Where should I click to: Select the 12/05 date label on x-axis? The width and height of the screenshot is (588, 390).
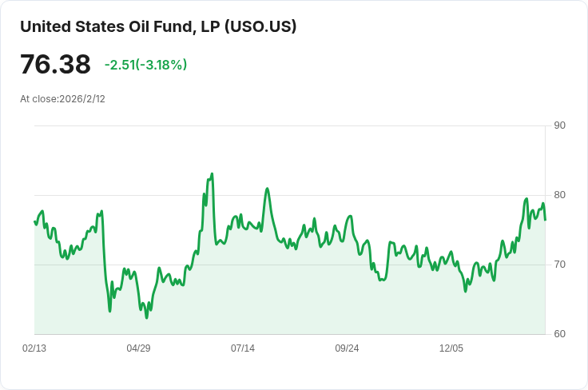(451, 348)
